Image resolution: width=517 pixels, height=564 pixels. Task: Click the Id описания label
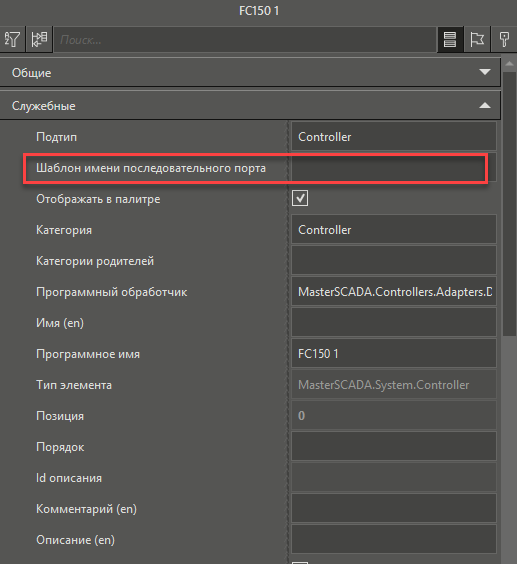69,478
